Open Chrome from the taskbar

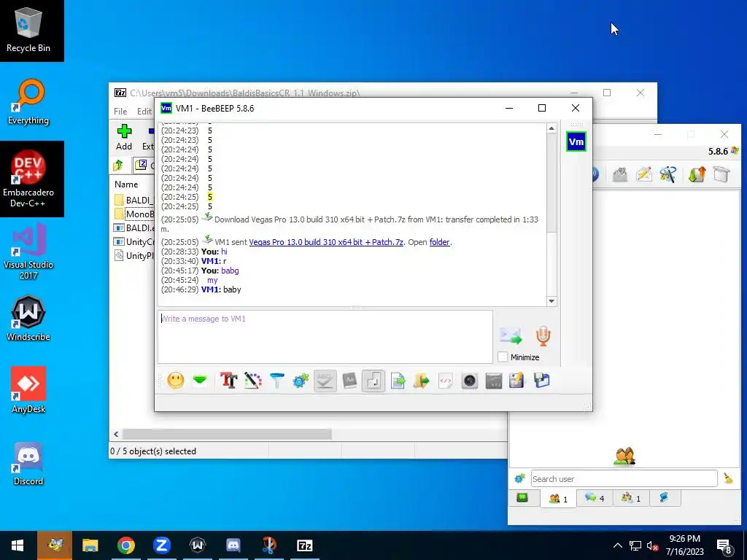[x=125, y=545]
